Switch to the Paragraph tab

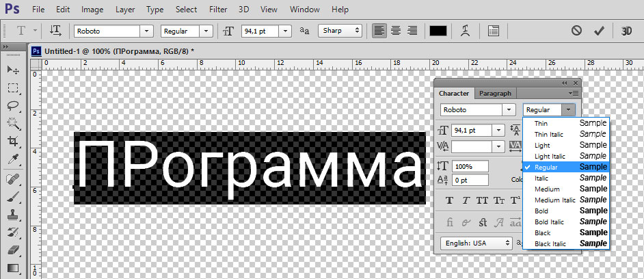coord(496,93)
